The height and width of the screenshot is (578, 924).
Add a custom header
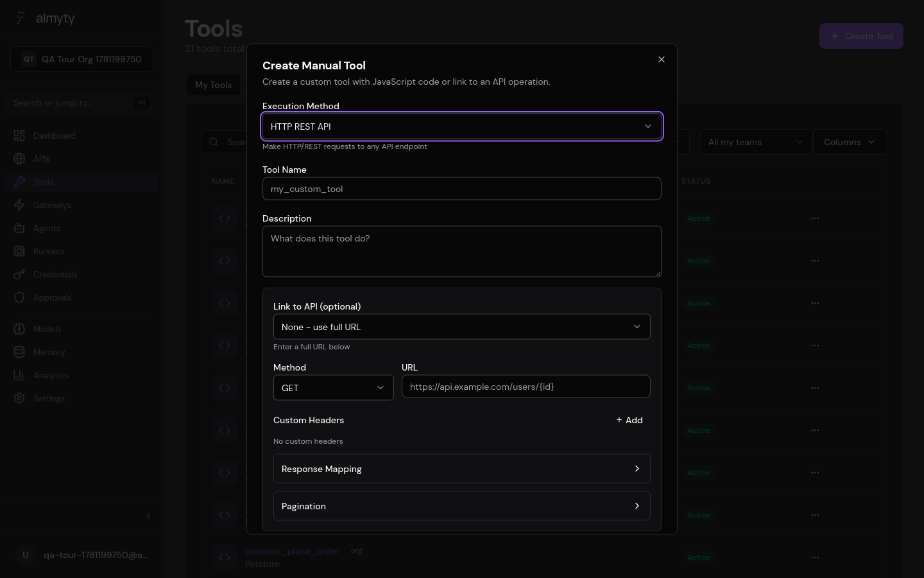click(x=629, y=420)
